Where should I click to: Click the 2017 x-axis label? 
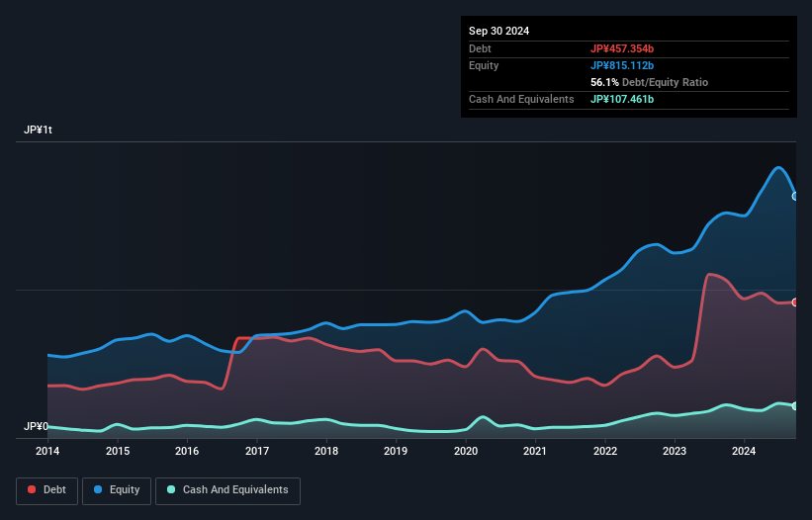[x=257, y=451]
